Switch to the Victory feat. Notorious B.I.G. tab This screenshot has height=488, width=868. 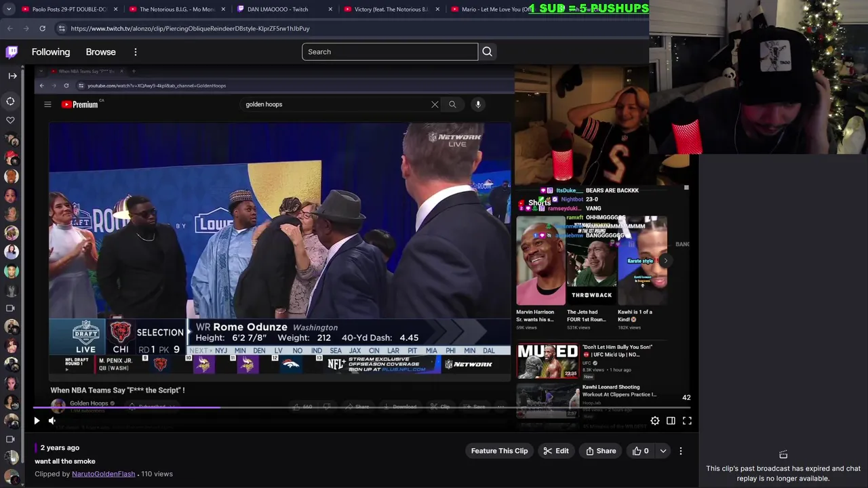tap(386, 9)
